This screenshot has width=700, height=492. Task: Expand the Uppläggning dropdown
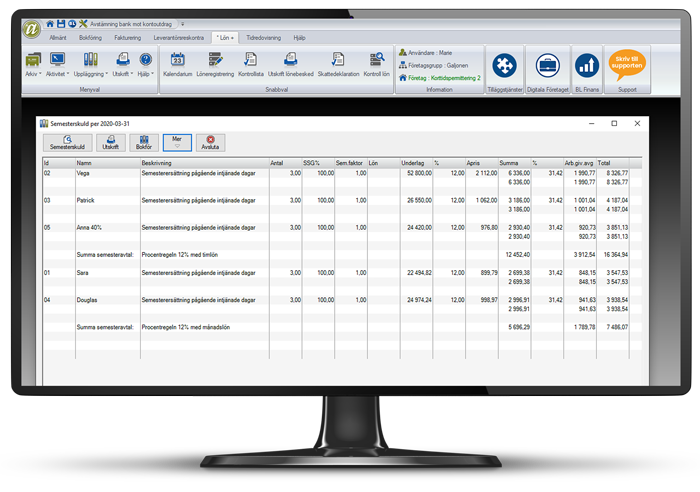[90, 65]
